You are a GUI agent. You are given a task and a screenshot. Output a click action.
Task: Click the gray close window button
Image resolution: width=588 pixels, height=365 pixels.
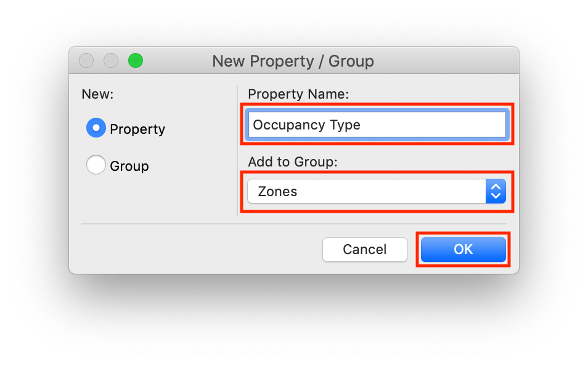click(86, 60)
